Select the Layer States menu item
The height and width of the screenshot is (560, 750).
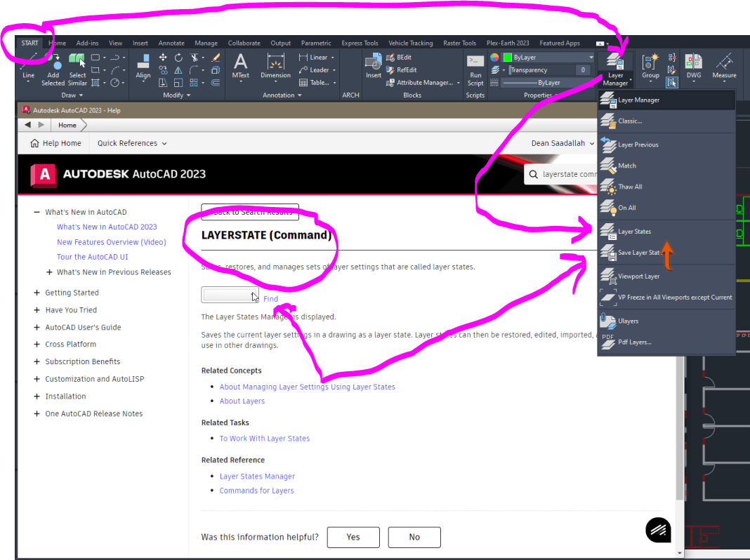(634, 231)
